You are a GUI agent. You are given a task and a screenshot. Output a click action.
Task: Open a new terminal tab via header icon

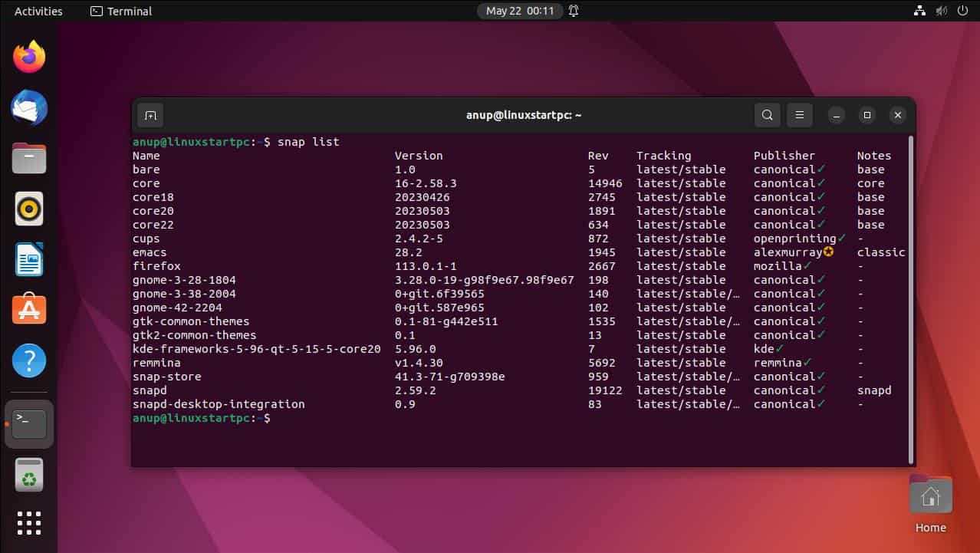tap(150, 114)
